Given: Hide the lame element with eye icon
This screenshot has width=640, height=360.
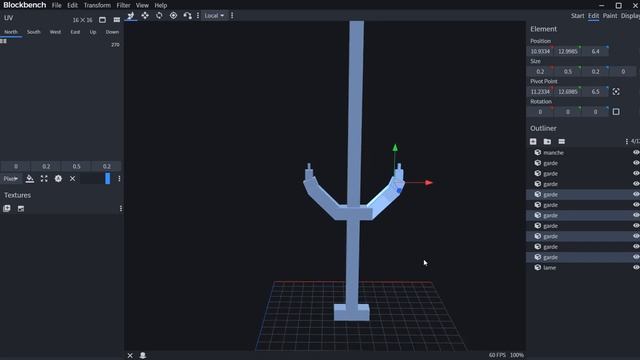Looking at the screenshot, I should [636, 267].
